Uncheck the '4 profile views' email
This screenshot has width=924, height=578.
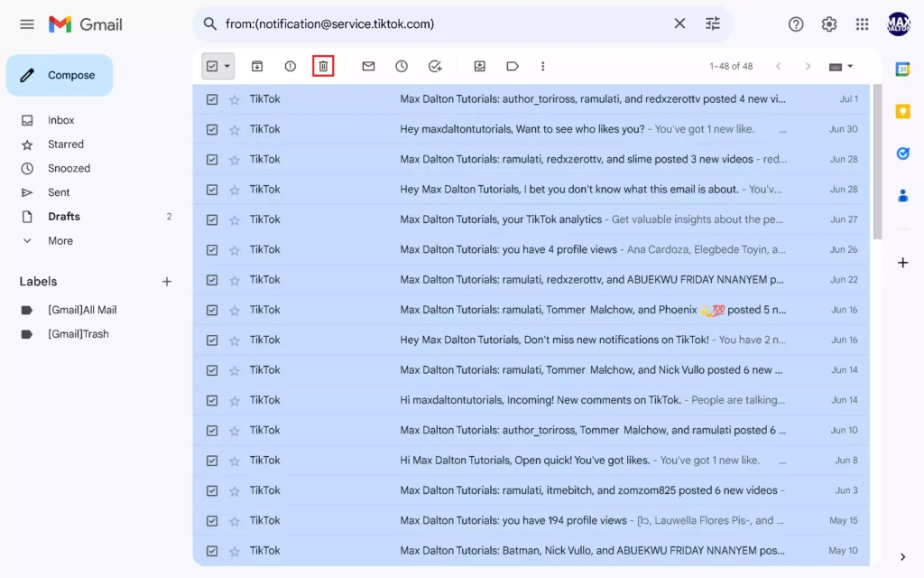pyautogui.click(x=212, y=250)
